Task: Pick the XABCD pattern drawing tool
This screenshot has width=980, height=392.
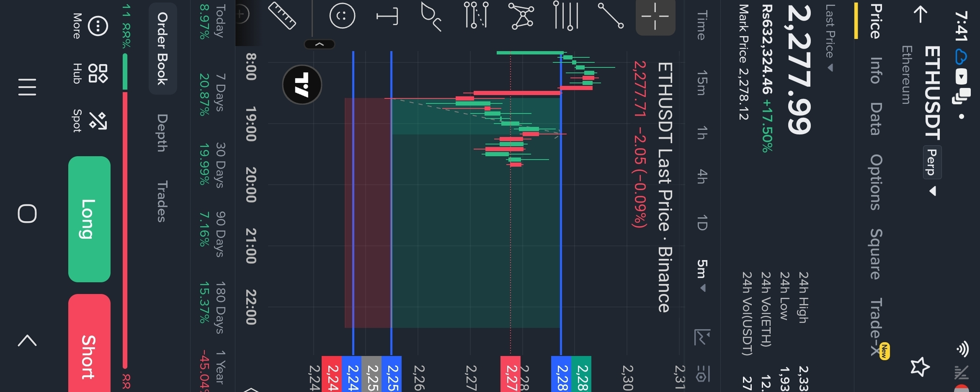Action: tap(521, 16)
